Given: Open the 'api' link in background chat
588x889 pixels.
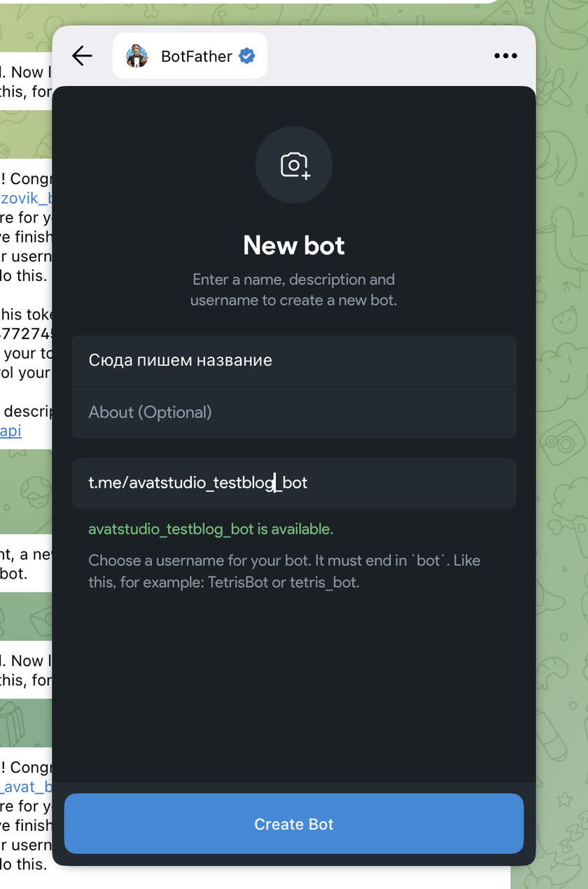Looking at the screenshot, I should point(10,431).
